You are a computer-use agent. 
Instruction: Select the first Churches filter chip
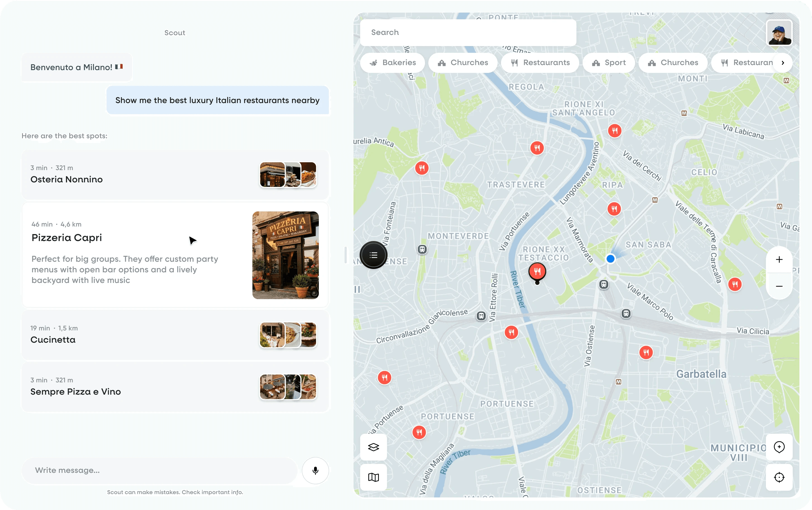(x=463, y=62)
